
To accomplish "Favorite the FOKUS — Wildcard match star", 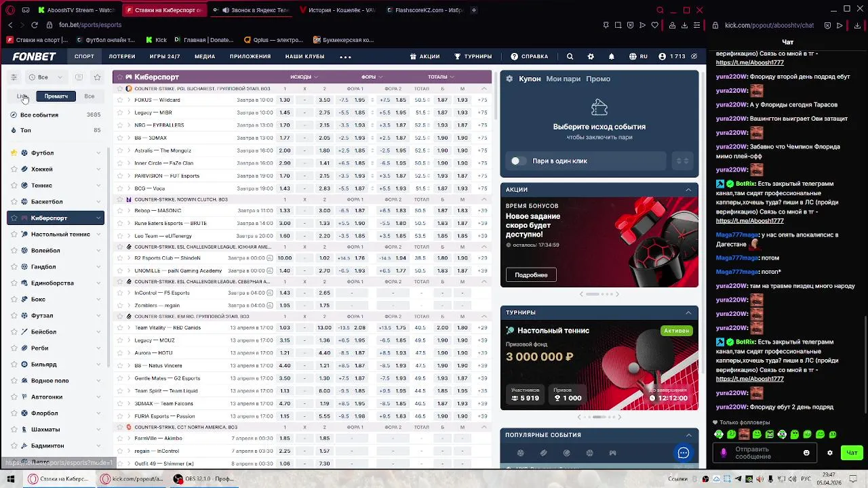I will pos(120,100).
